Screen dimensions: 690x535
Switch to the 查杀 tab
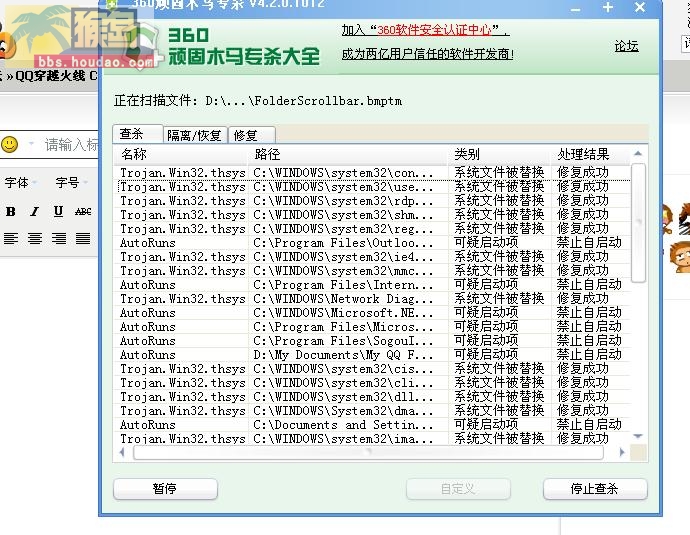pos(138,134)
